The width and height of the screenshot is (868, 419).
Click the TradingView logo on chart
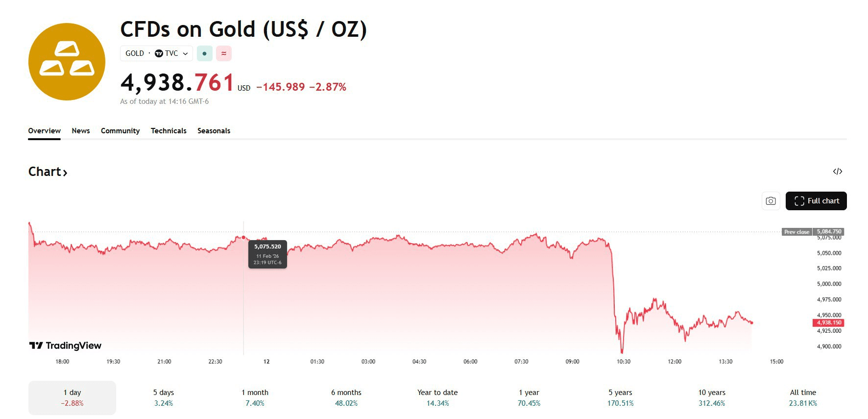[65, 345]
